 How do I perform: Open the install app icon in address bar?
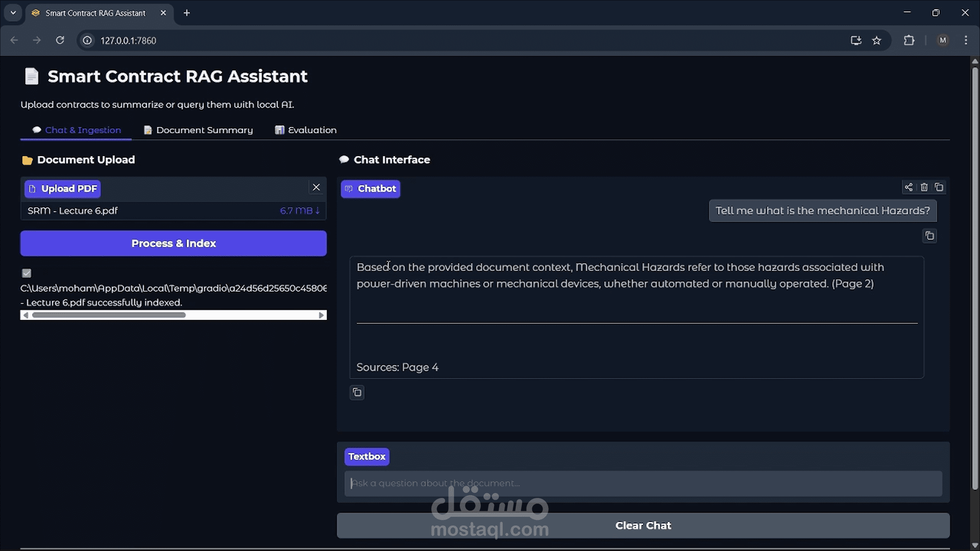tap(856, 40)
